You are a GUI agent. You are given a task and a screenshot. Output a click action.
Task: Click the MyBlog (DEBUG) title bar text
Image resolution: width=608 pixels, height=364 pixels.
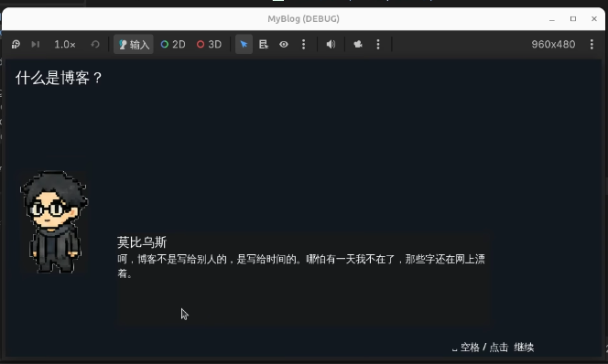pos(304,19)
